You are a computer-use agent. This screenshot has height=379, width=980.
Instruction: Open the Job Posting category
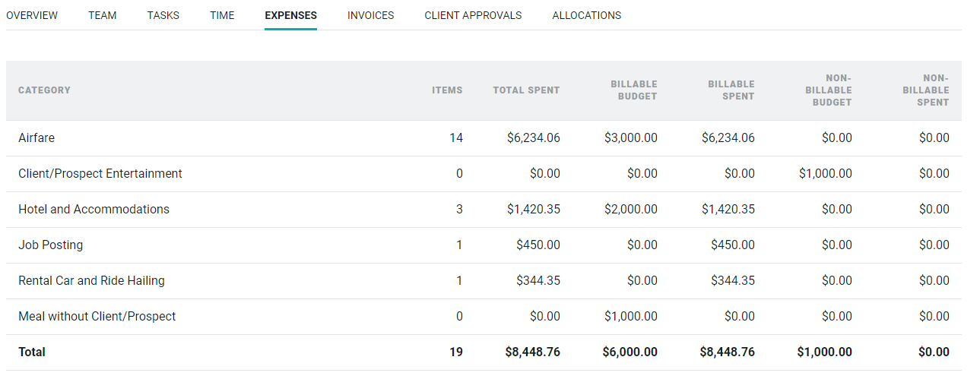point(484,245)
